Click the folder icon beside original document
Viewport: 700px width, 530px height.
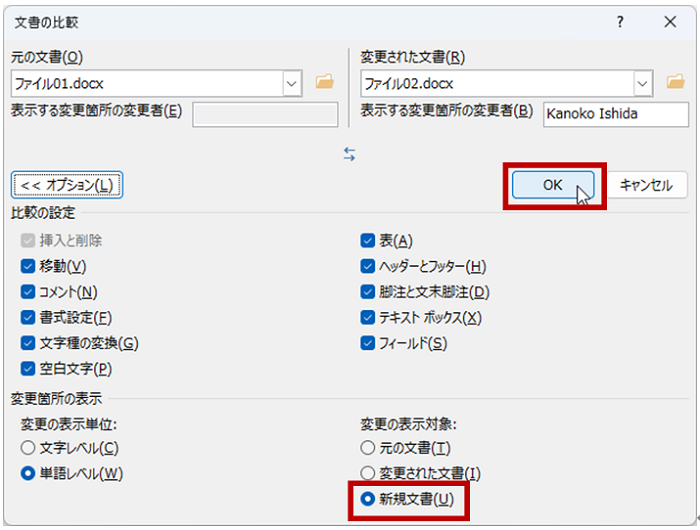323,83
